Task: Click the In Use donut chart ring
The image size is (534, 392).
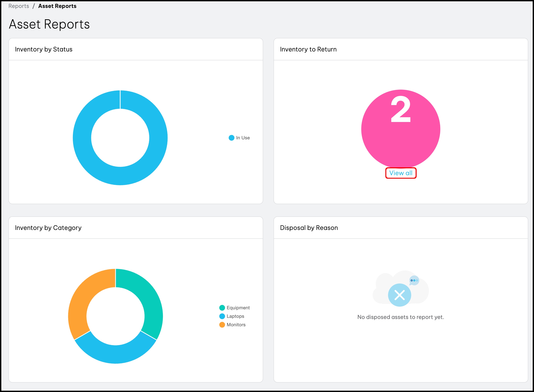Action: click(x=82, y=138)
